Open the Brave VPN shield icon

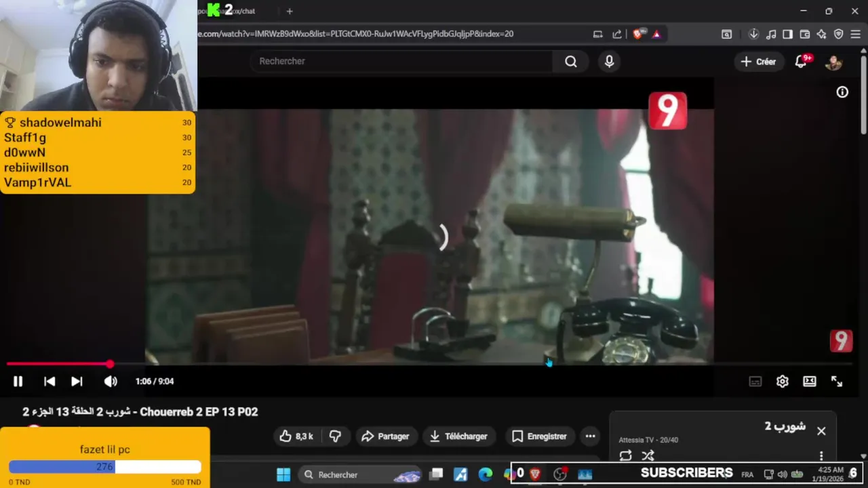(838, 34)
